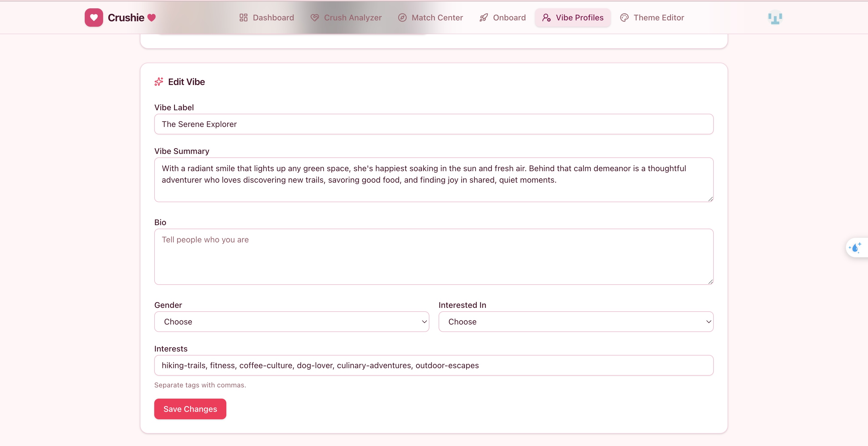Click the Crushie heart logo icon
This screenshot has width=868, height=446.
pyautogui.click(x=94, y=18)
